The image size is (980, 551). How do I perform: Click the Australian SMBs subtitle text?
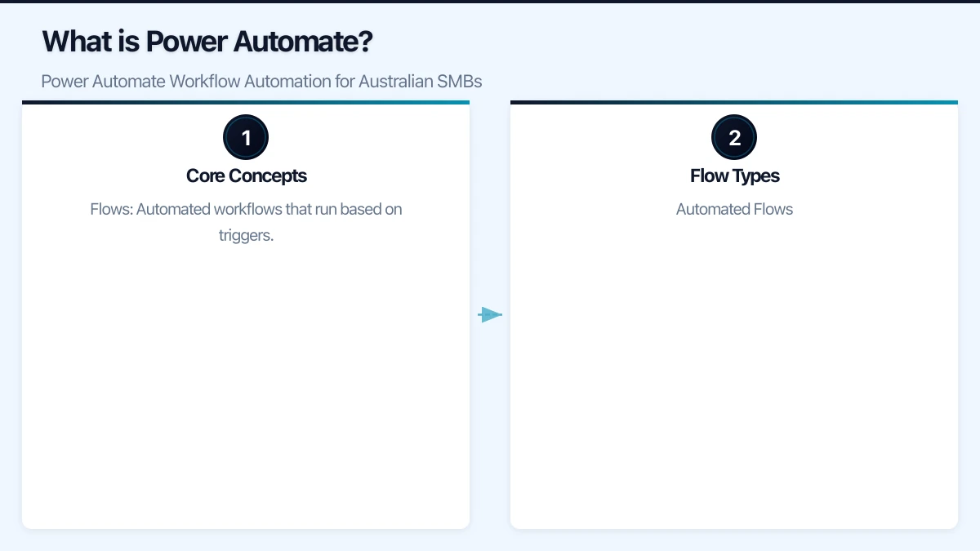coord(261,82)
